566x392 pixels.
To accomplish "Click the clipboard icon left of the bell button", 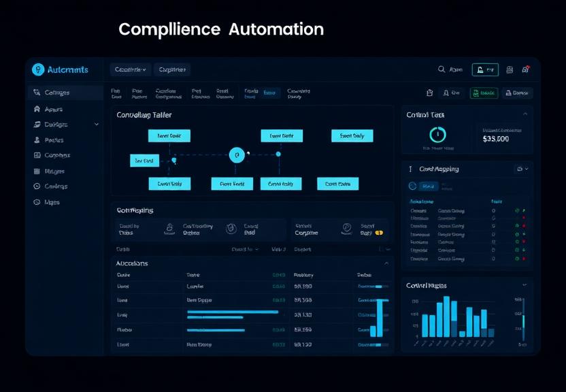I will point(429,93).
